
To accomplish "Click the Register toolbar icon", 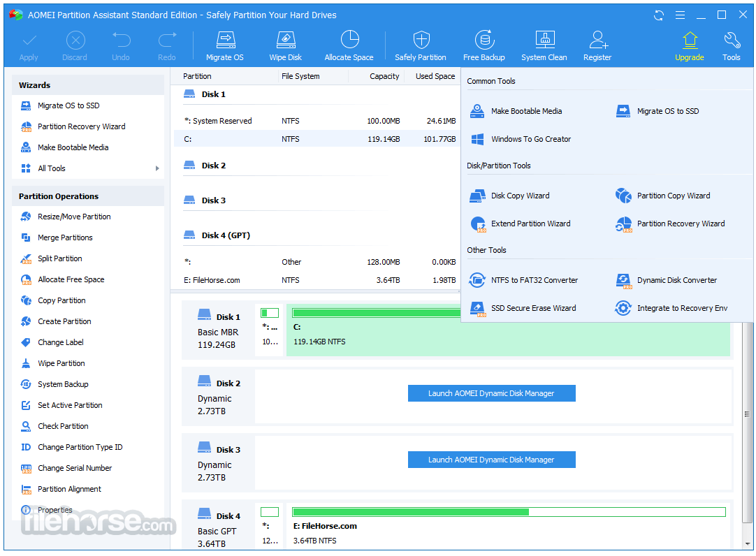I will 597,46.
